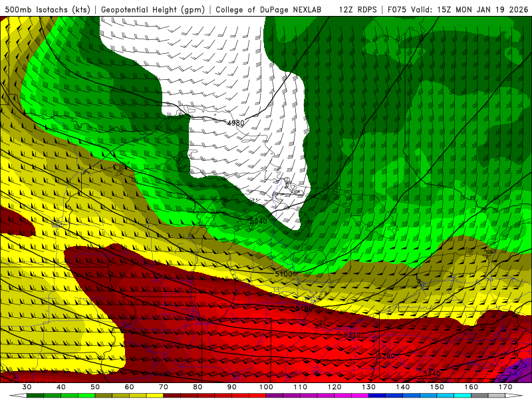Click the 160 knot legend scale number

tap(471, 387)
